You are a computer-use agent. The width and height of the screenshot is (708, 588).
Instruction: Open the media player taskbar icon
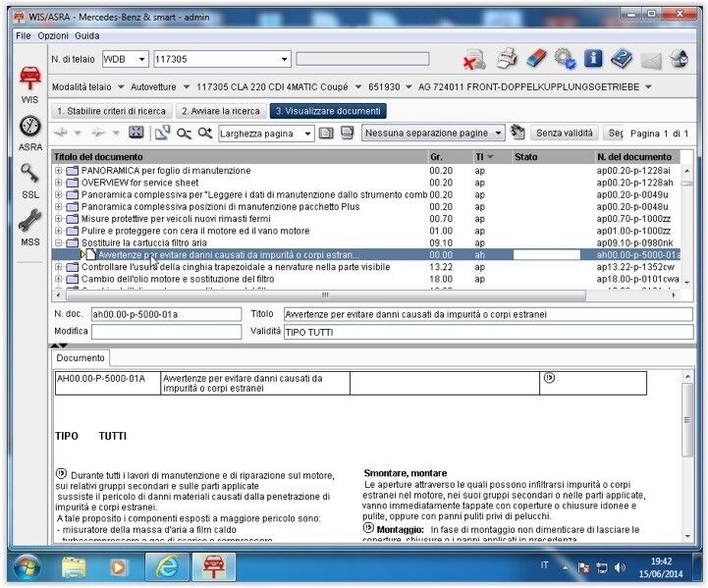[x=118, y=567]
